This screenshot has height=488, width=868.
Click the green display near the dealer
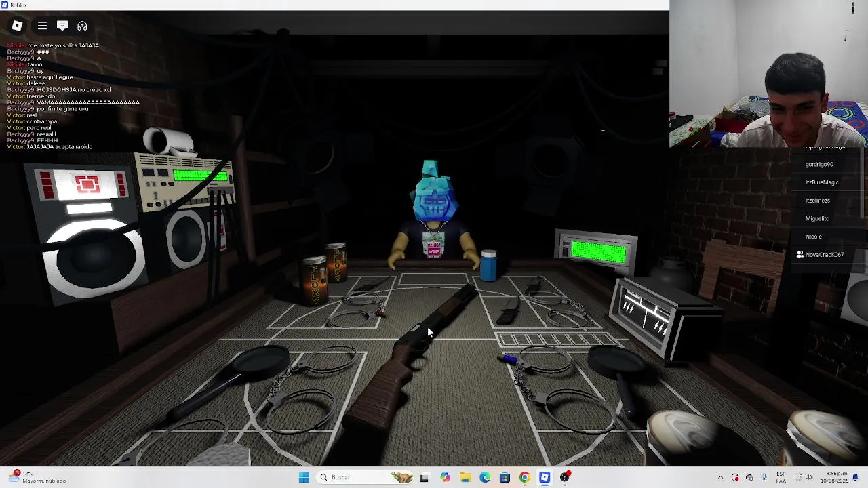[x=598, y=251]
